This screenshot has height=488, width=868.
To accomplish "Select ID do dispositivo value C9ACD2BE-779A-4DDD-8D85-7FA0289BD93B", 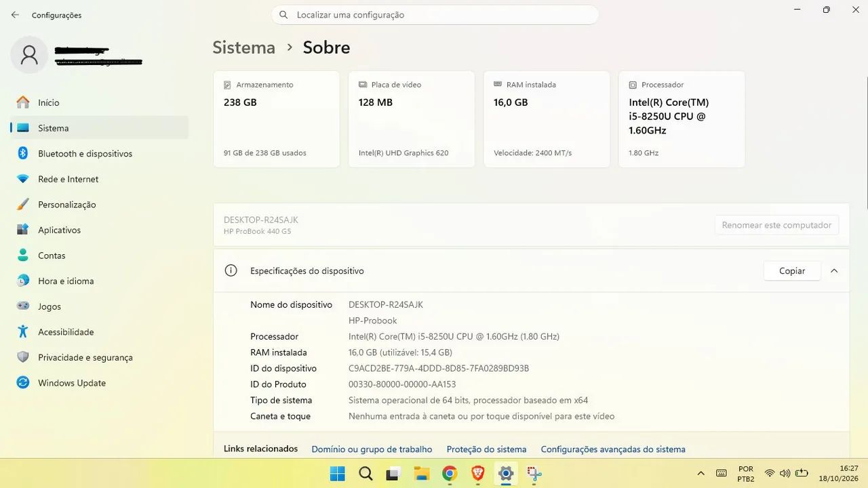I will coord(439,368).
